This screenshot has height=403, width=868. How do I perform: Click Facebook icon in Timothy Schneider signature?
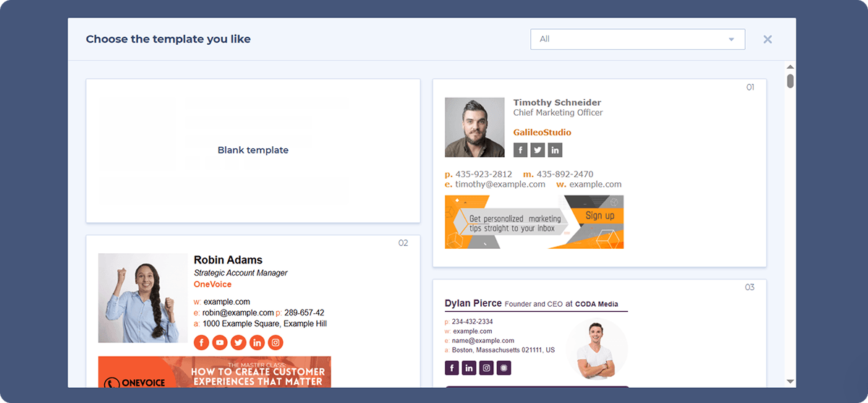(x=520, y=150)
